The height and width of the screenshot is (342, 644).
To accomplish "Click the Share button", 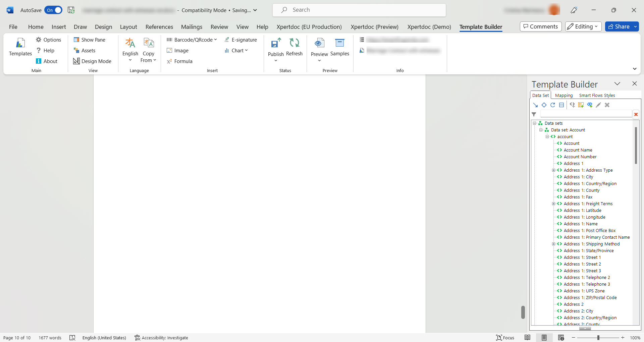I will [x=619, y=26].
